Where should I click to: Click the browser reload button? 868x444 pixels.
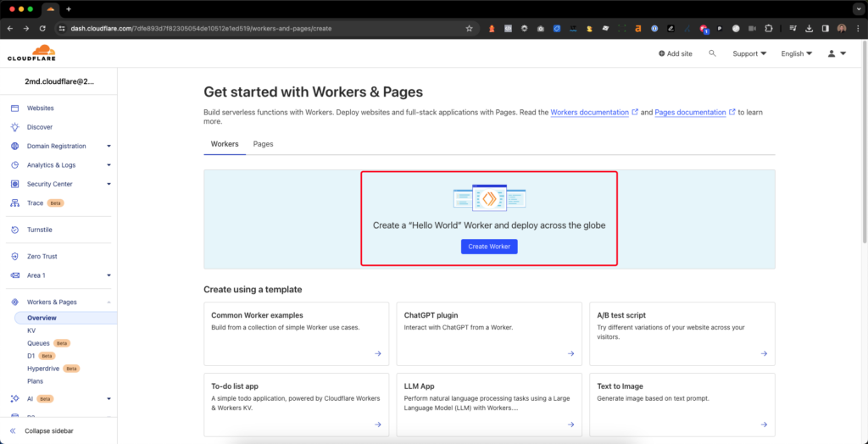tap(42, 28)
